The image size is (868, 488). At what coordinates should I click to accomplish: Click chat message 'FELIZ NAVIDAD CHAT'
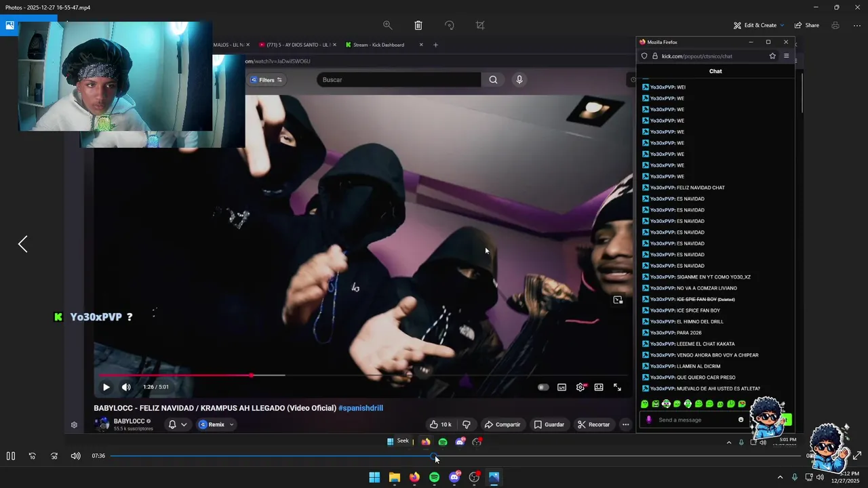click(x=701, y=188)
